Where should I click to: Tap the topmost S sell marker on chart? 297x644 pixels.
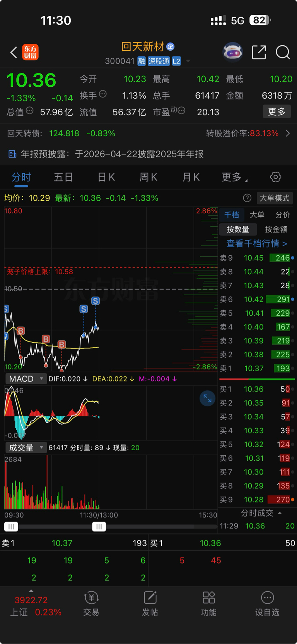pos(96,301)
